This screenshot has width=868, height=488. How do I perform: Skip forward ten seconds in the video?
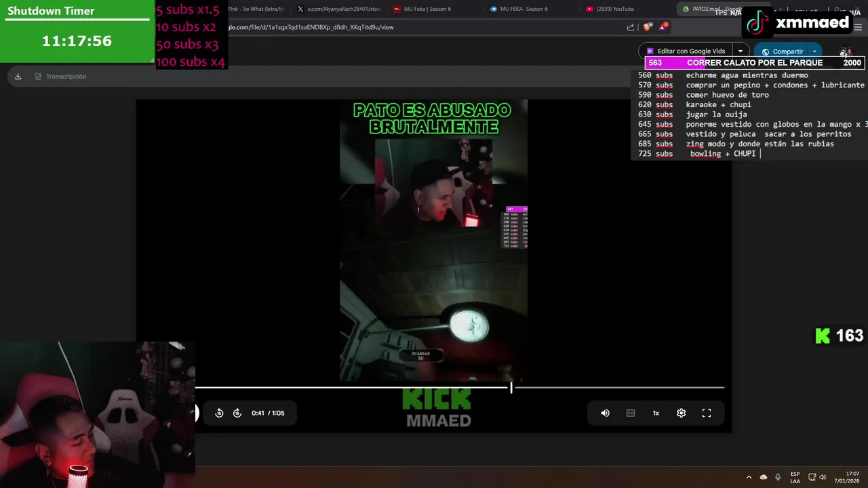237,413
